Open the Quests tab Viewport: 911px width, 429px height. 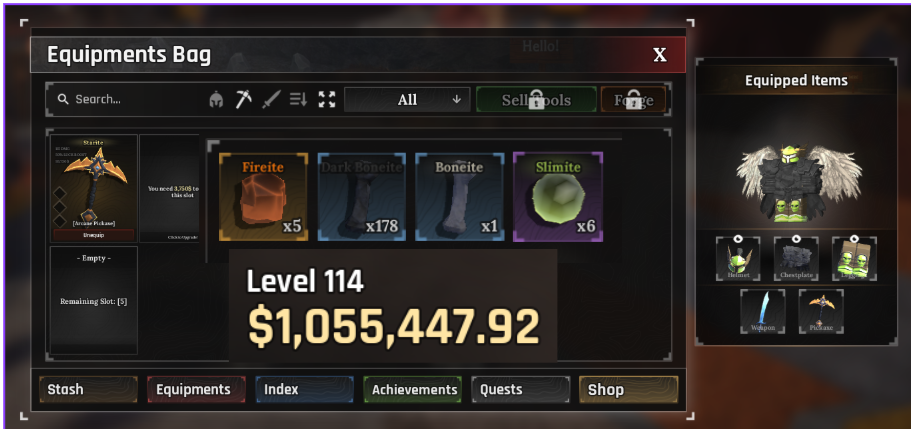tap(521, 389)
